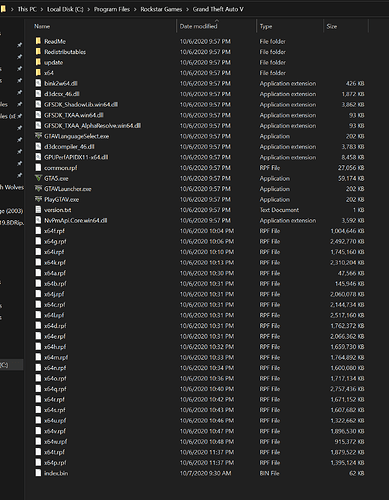389x500 pixels.
Task: Select the index.bin file icon
Action: (38, 473)
